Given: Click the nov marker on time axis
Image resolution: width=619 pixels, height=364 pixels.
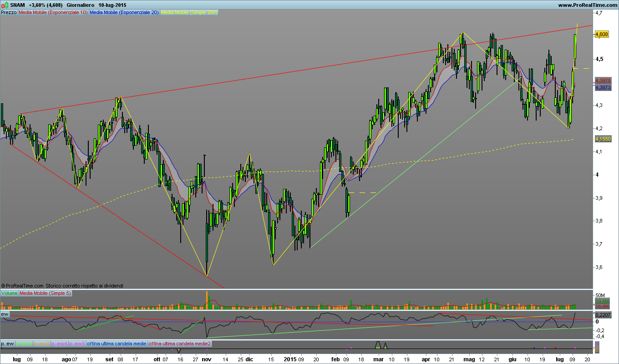Looking at the screenshot, I should click(x=206, y=359).
